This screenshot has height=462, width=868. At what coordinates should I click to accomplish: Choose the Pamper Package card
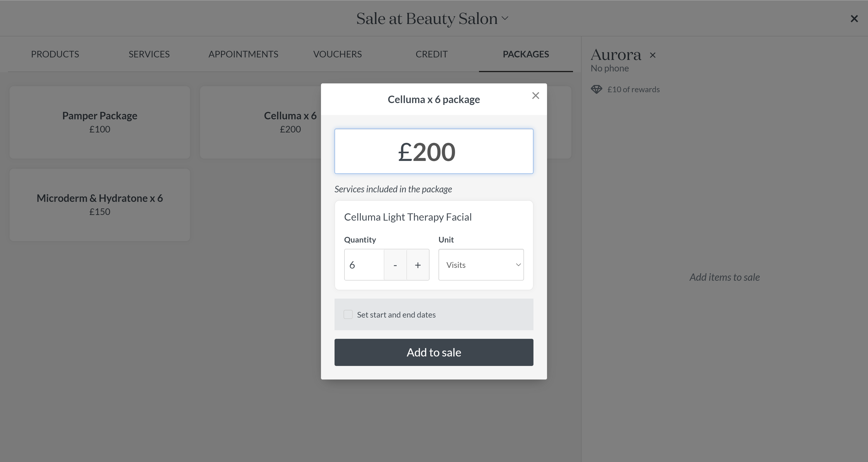[100, 122]
